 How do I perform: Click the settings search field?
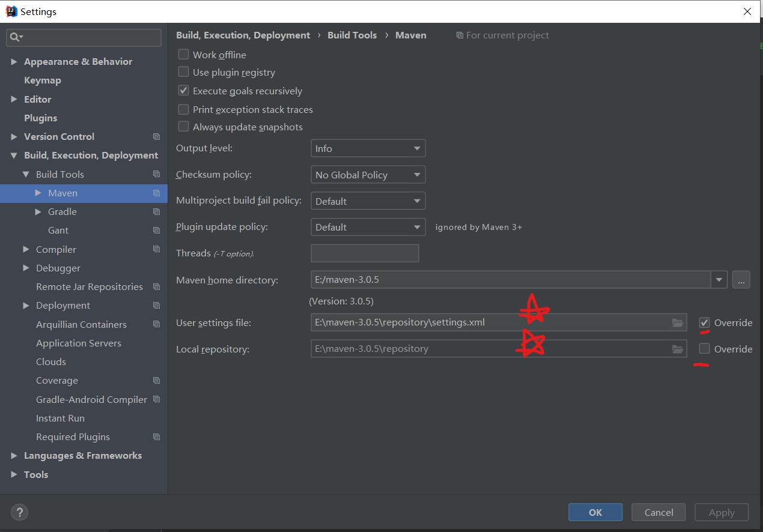coord(84,37)
